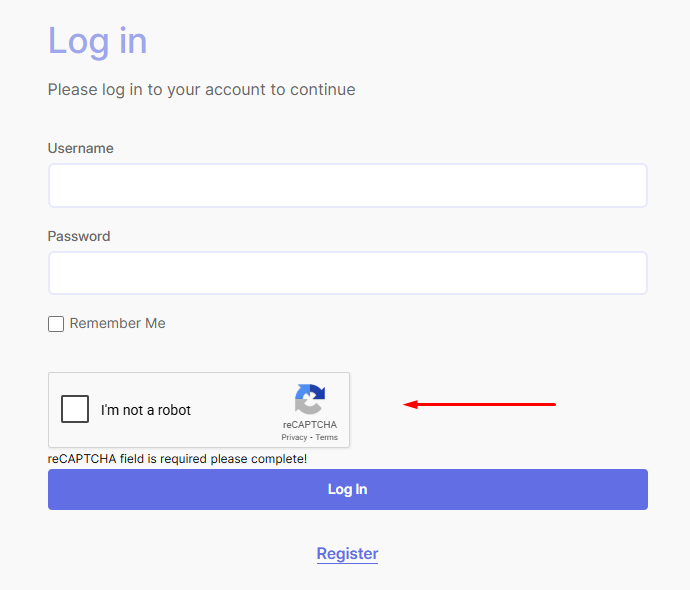Click the reCAPTCHA logo icon
The width and height of the screenshot is (690, 590).
pyautogui.click(x=309, y=400)
